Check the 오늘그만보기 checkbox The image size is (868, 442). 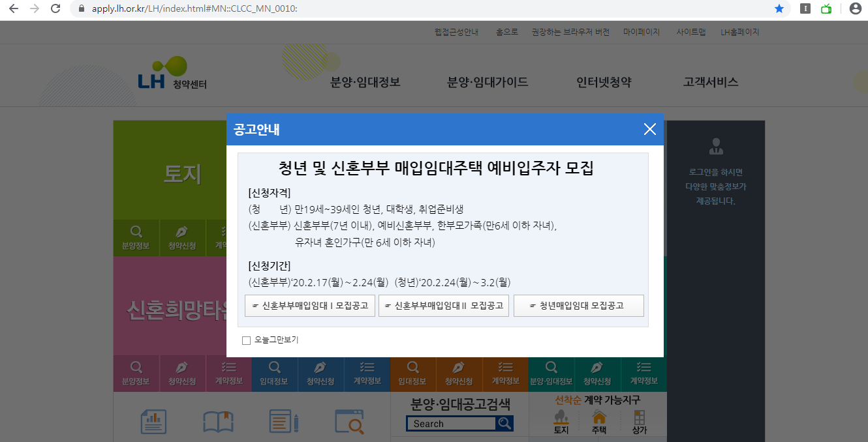(x=246, y=340)
